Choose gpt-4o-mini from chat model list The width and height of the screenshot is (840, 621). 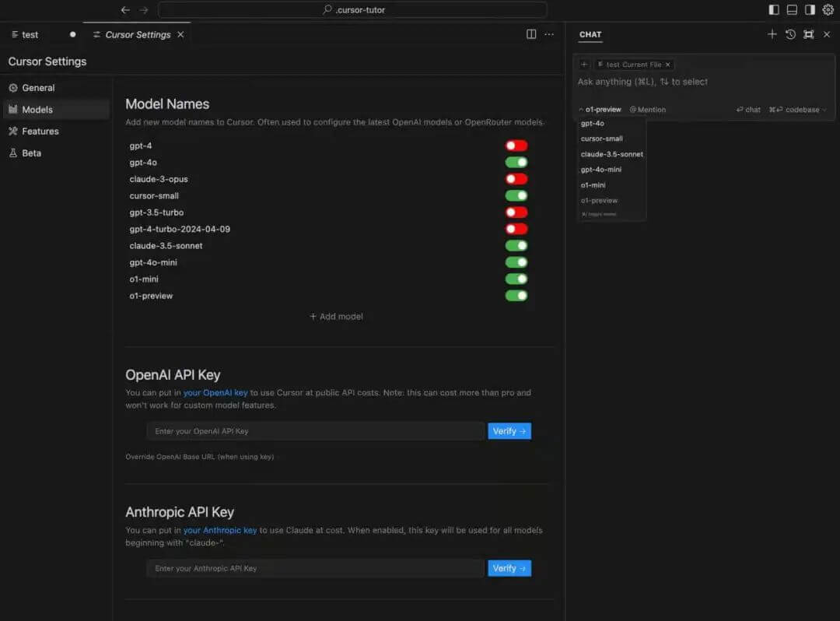(x=601, y=170)
